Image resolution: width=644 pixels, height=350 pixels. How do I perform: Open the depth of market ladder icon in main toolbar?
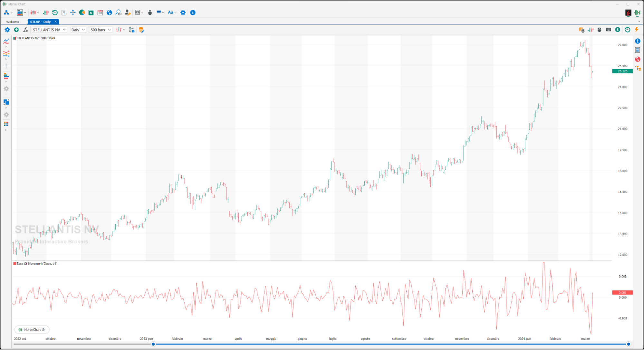(x=46, y=13)
